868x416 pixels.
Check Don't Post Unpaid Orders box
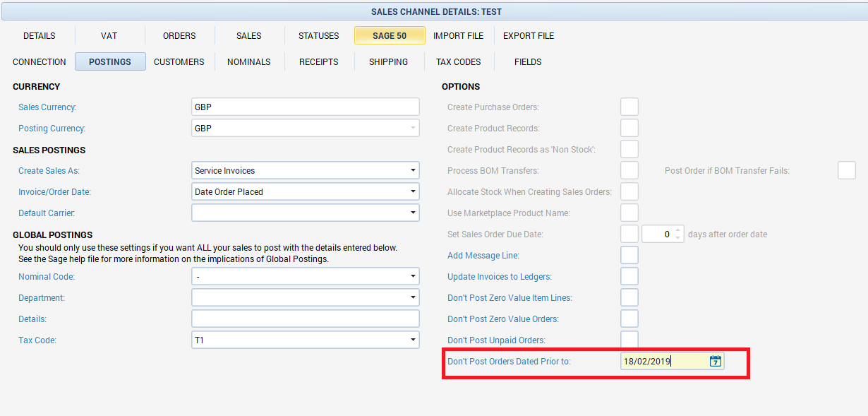point(629,340)
